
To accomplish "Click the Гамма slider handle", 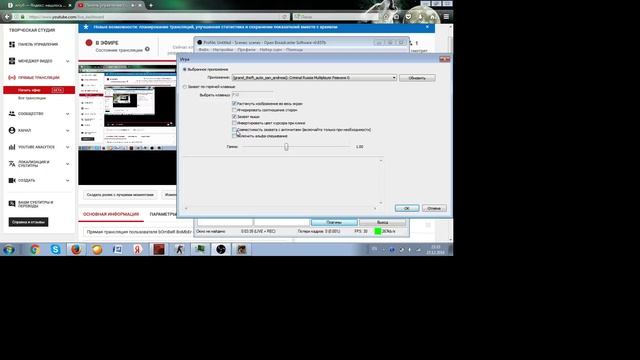I will point(286,147).
